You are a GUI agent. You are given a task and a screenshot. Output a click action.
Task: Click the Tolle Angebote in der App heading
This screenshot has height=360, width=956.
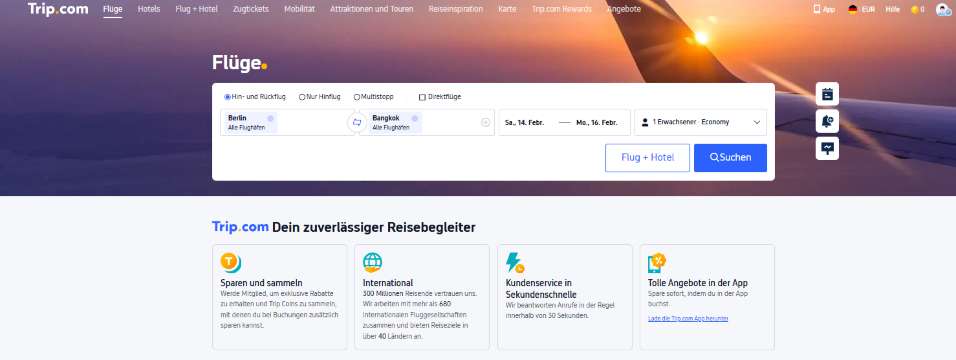tap(697, 283)
